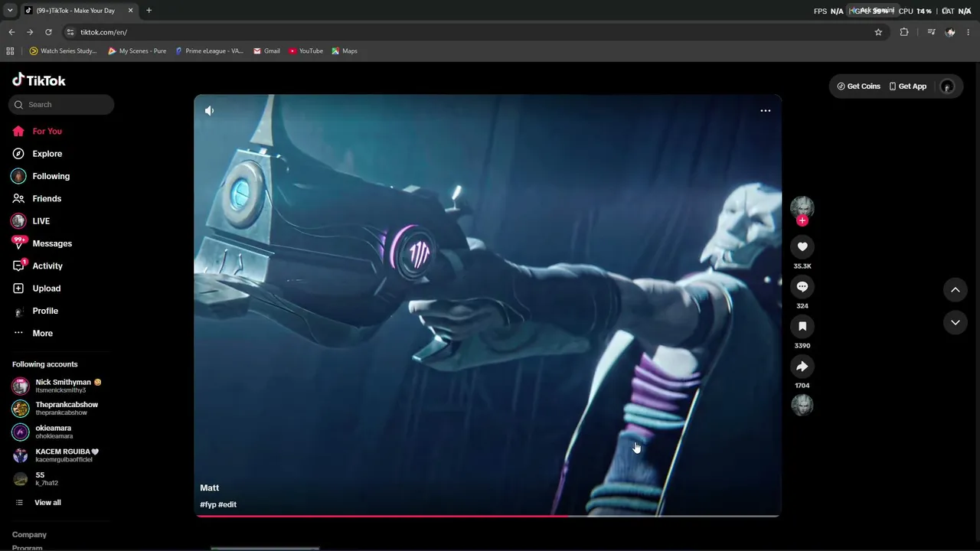
Task: Click the Get Coins button
Action: (858, 86)
